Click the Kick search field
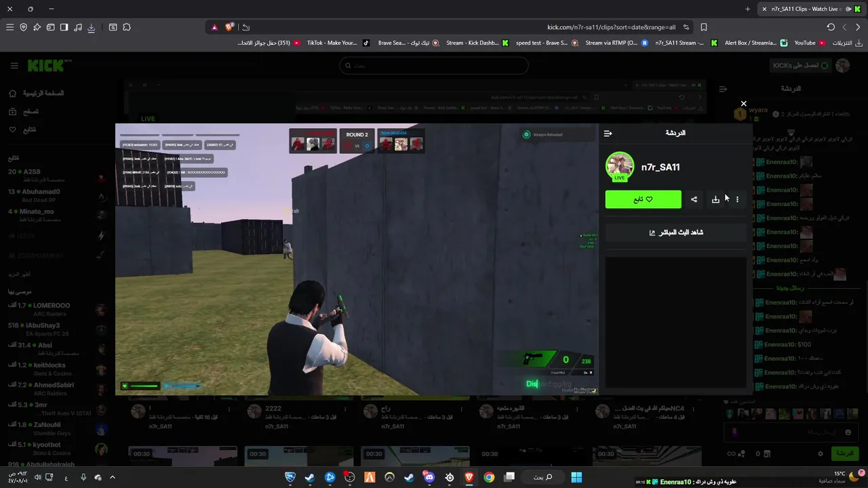Viewport: 868px width, 488px height. click(x=434, y=66)
